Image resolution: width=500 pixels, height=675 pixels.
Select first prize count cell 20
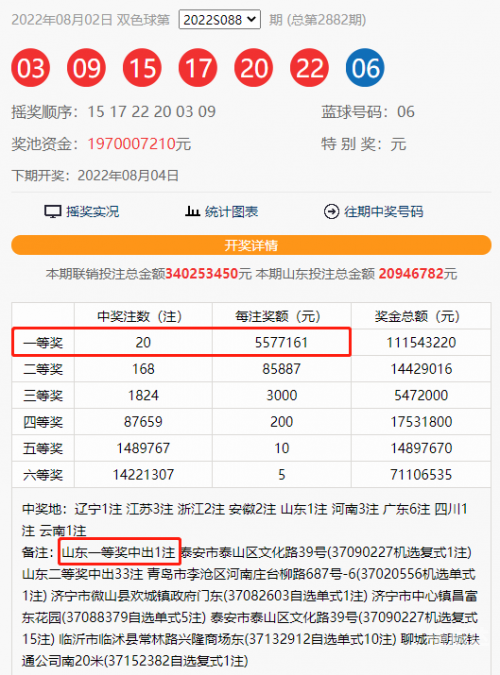[x=143, y=343]
